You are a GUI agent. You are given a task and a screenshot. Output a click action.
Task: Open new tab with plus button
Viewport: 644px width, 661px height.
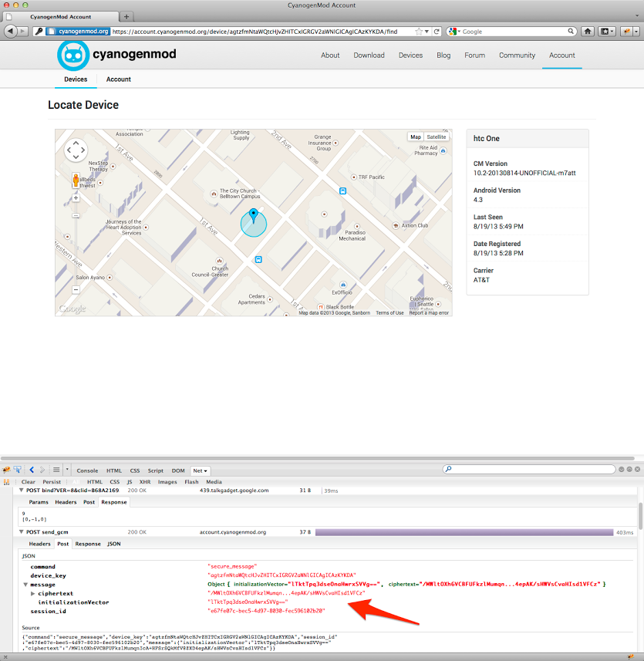[x=126, y=17]
